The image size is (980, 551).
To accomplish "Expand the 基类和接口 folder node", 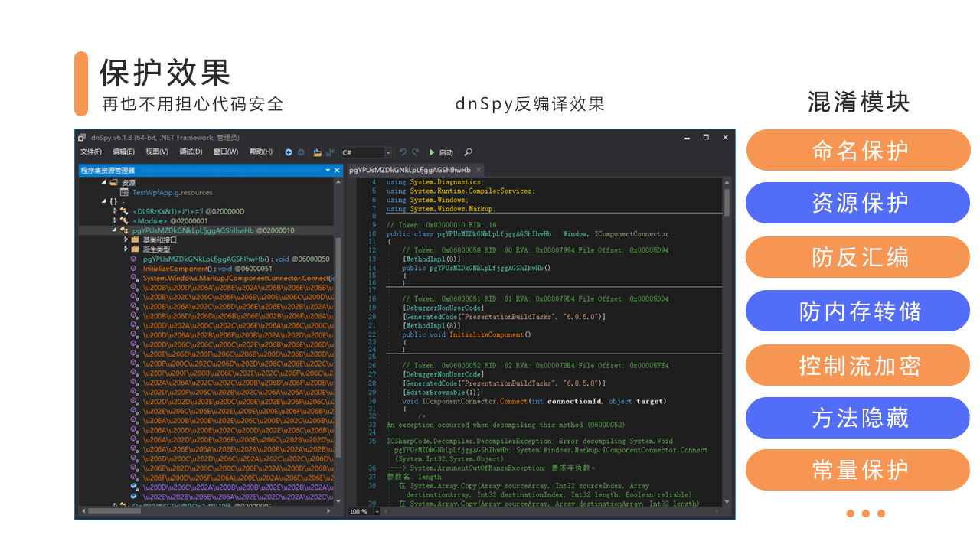I will pyautogui.click(x=126, y=240).
